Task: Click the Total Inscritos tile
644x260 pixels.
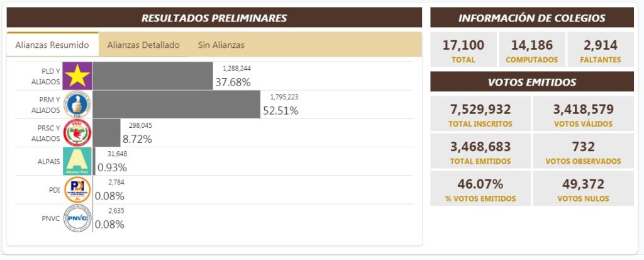Action: click(480, 114)
